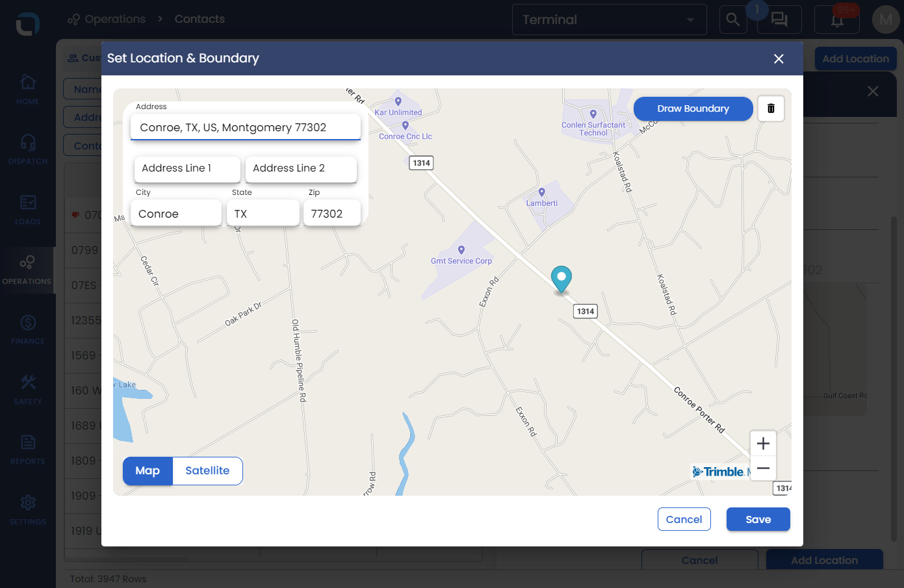Screen dimensions: 904x588
Task: Click Operations breadcrumb
Action: pyautogui.click(x=107, y=19)
